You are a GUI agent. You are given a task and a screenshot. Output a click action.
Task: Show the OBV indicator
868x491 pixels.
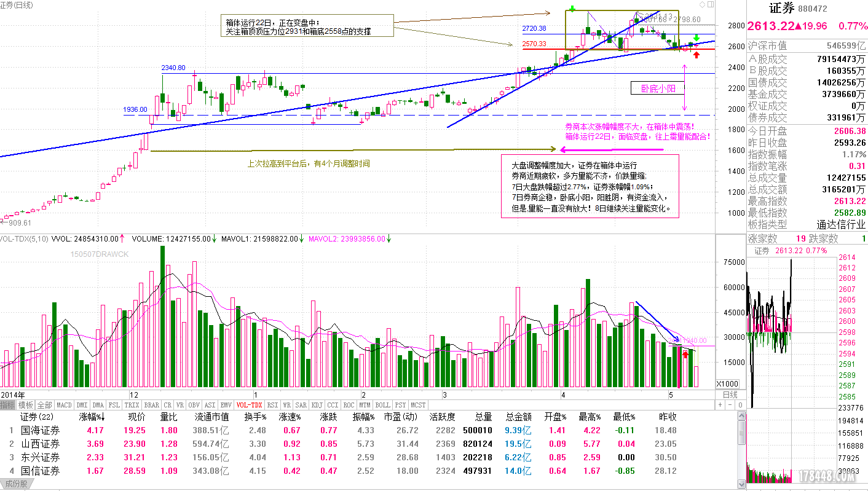click(x=194, y=405)
